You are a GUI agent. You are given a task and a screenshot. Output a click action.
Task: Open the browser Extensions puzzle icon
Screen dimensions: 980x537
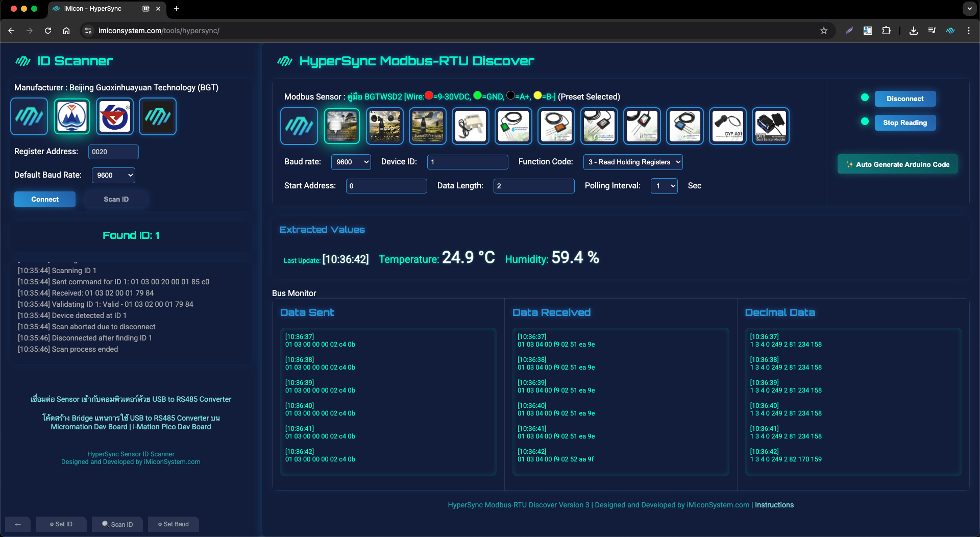point(886,31)
